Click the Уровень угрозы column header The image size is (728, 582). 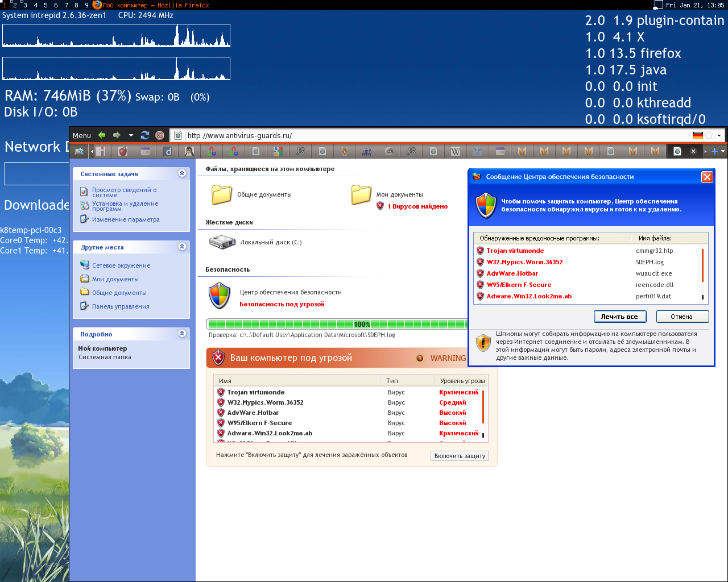click(462, 381)
